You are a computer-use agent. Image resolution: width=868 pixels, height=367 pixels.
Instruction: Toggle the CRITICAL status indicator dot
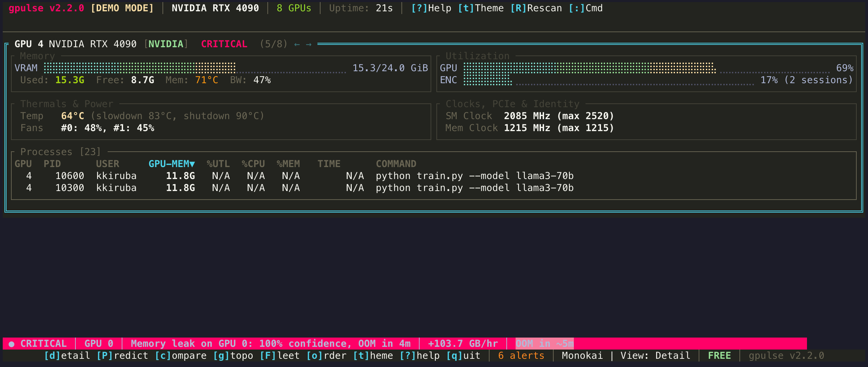[11, 343]
